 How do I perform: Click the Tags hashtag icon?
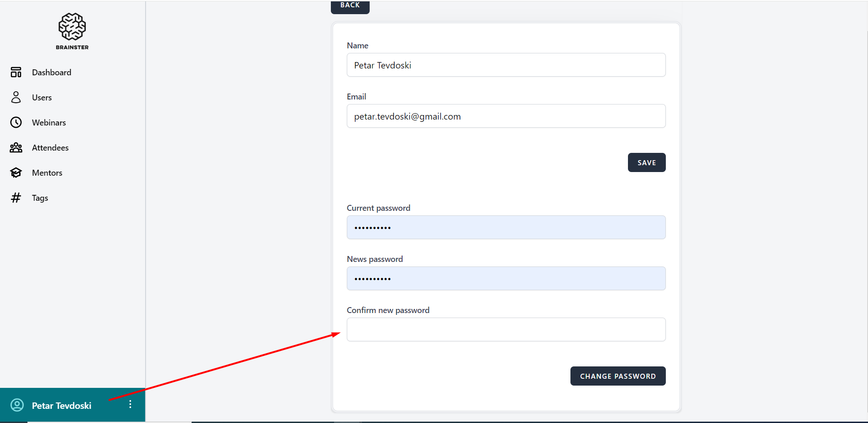click(x=16, y=198)
